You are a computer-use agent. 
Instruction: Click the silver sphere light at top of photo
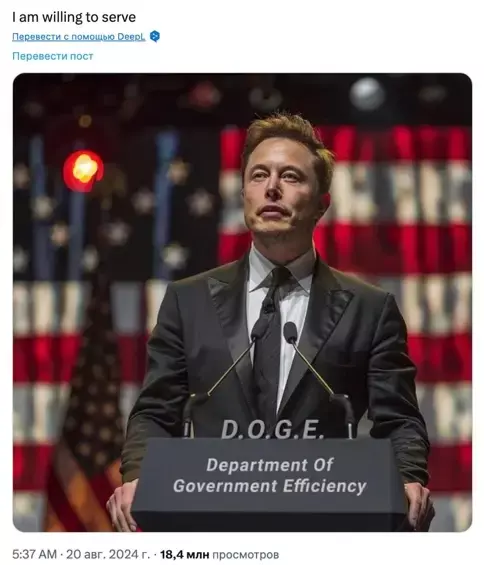tap(367, 94)
